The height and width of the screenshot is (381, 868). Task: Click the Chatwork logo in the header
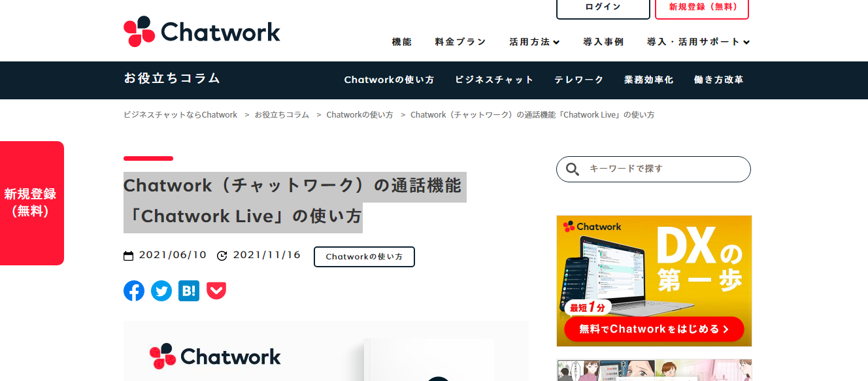tap(201, 30)
